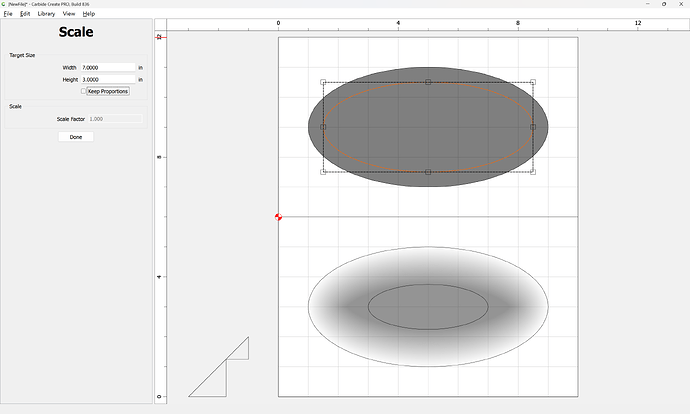Image resolution: width=690 pixels, height=414 pixels.
Task: Click the top-right selection handle
Action: point(533,83)
